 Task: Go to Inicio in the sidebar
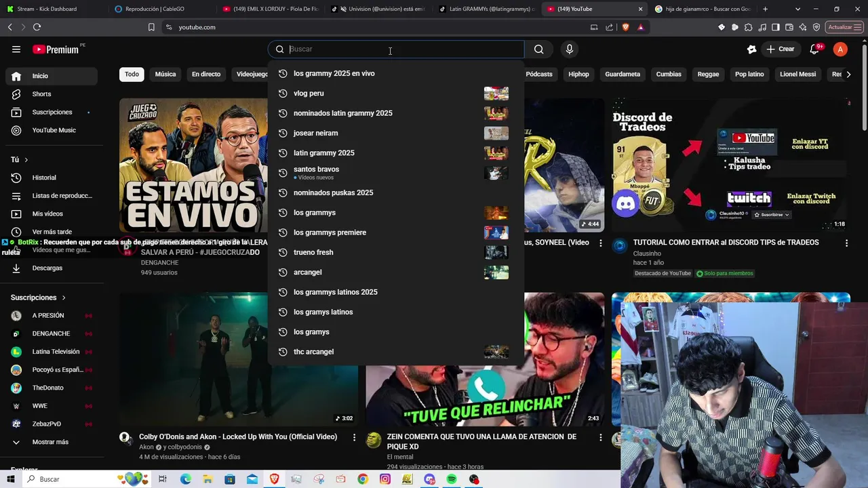pyautogui.click(x=52, y=76)
